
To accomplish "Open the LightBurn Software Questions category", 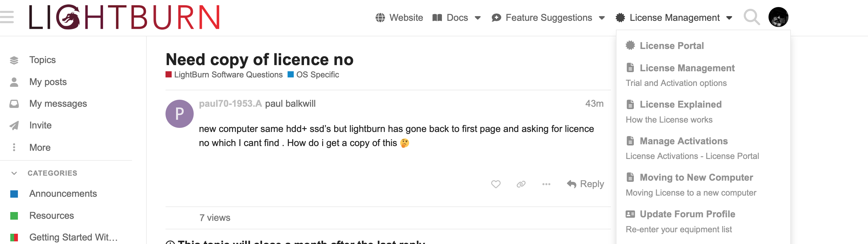I will pyautogui.click(x=228, y=75).
